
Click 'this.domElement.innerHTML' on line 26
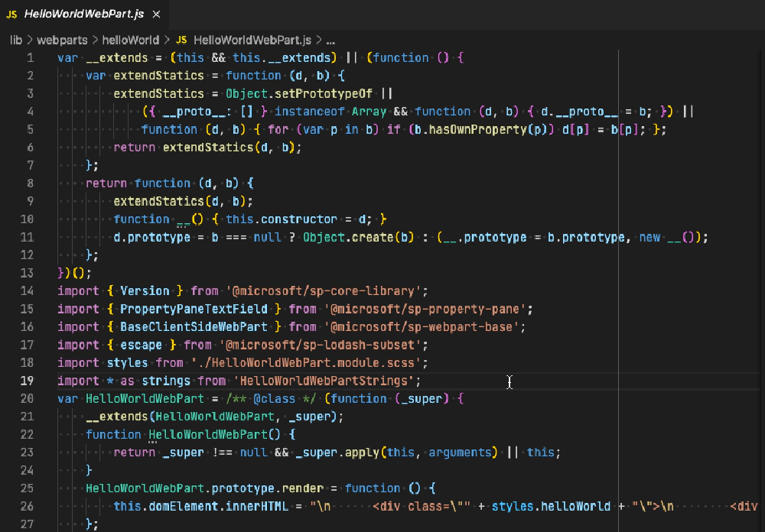pos(201,506)
